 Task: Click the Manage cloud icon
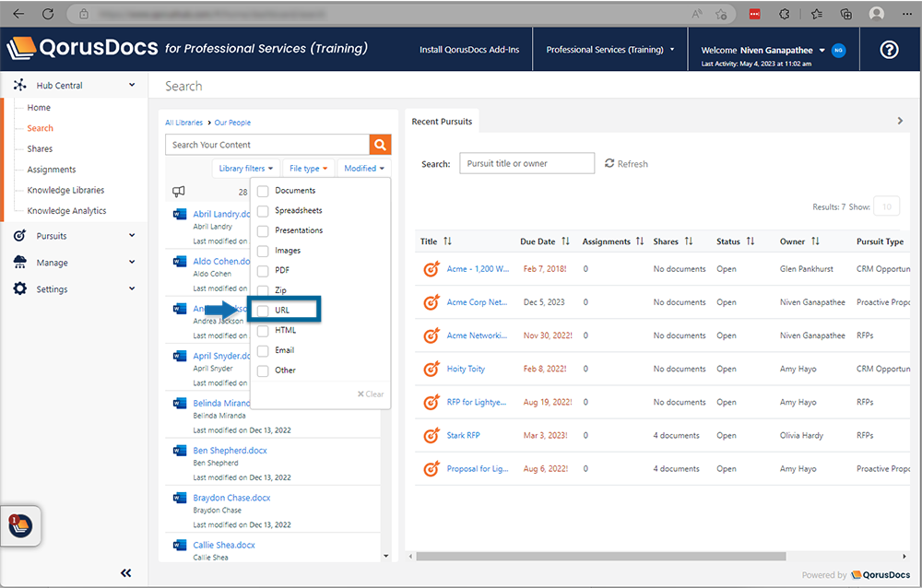[20, 263]
